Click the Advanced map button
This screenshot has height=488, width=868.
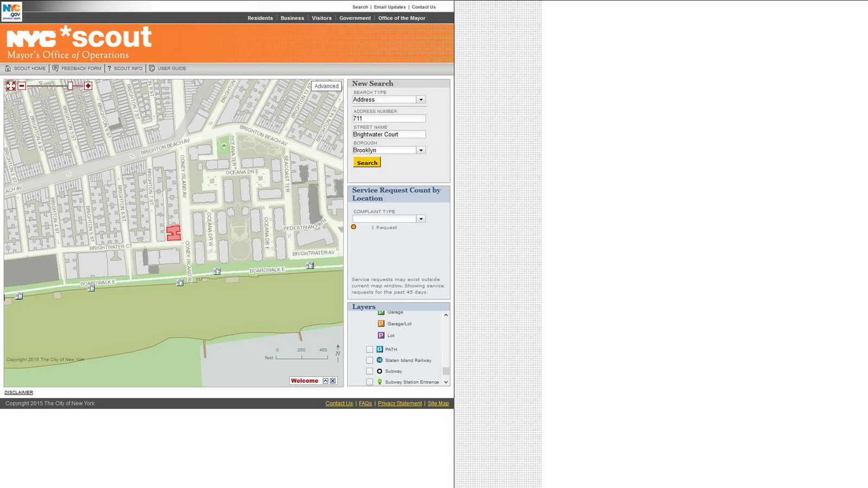click(327, 86)
